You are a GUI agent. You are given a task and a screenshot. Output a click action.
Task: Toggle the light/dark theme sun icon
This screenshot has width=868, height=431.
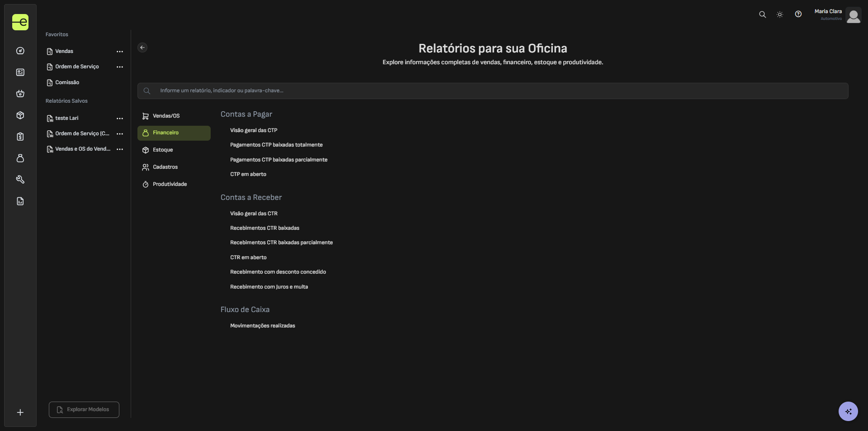click(780, 14)
